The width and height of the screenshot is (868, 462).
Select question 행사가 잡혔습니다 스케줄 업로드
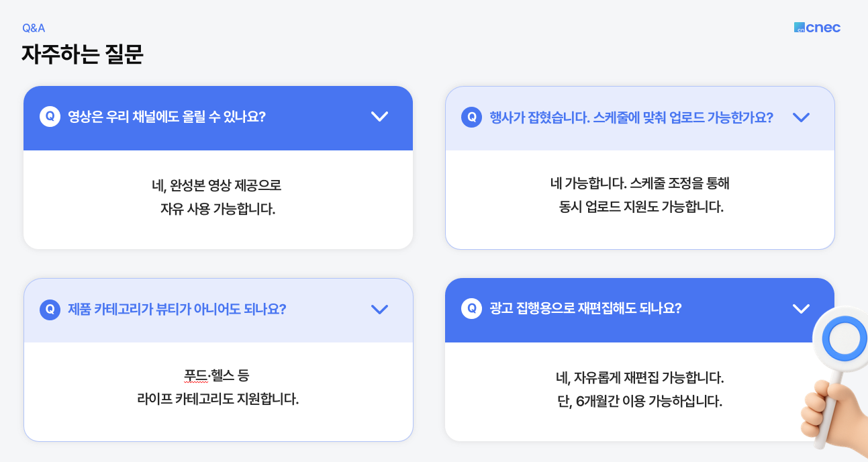631,117
